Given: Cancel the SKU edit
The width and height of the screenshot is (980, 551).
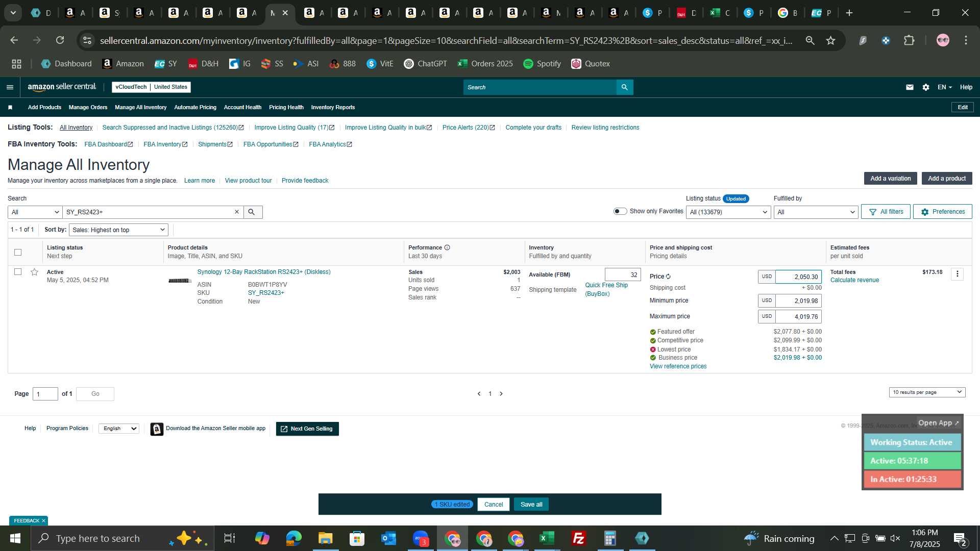Looking at the screenshot, I should [493, 505].
